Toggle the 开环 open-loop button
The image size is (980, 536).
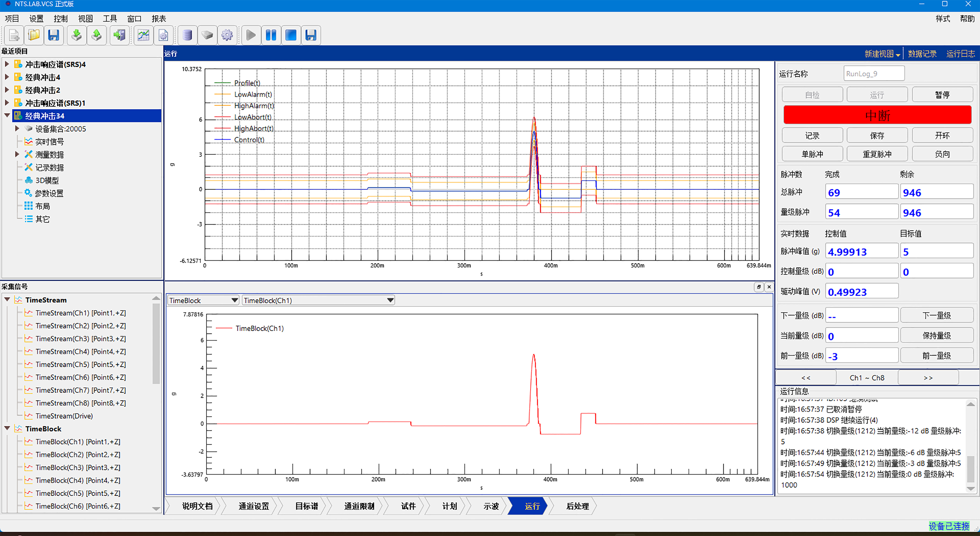942,136
